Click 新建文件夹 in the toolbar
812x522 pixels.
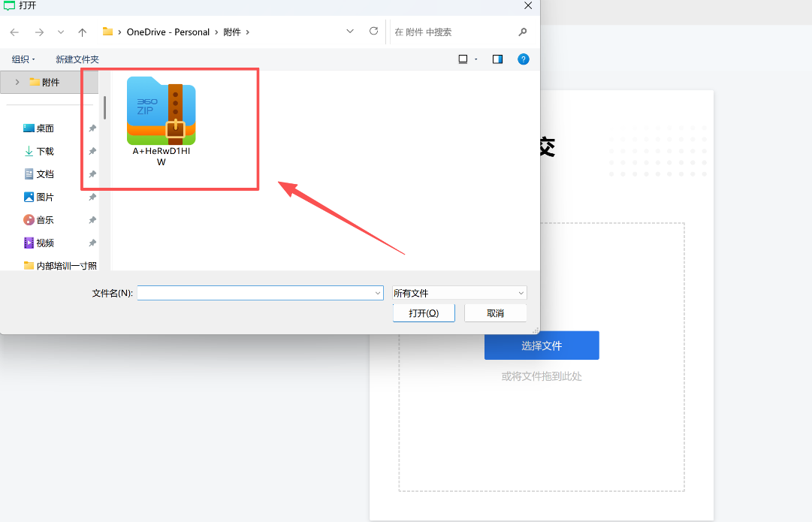click(77, 59)
